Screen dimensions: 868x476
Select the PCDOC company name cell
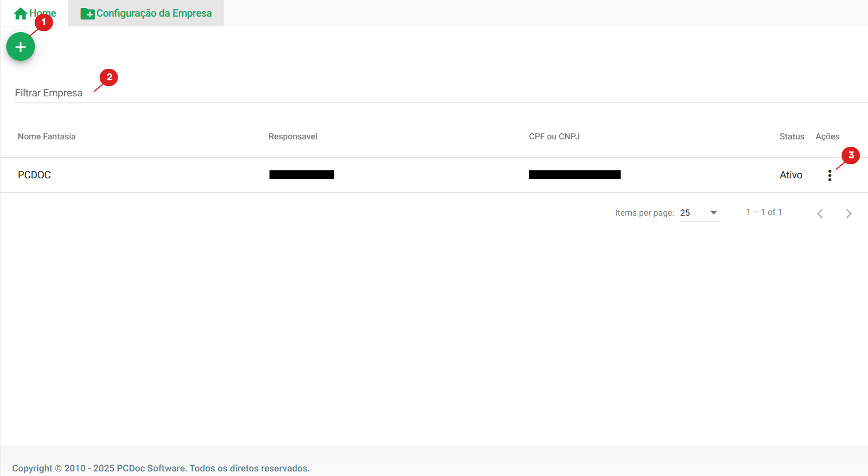[34, 175]
